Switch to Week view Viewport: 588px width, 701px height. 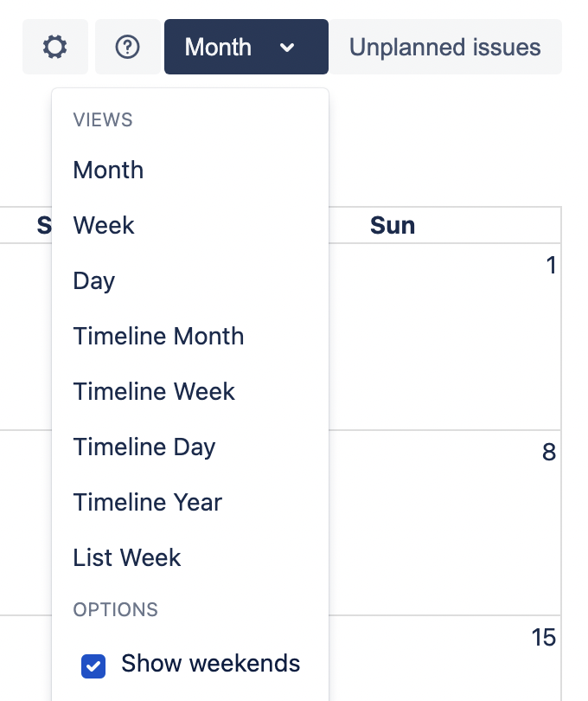103,225
